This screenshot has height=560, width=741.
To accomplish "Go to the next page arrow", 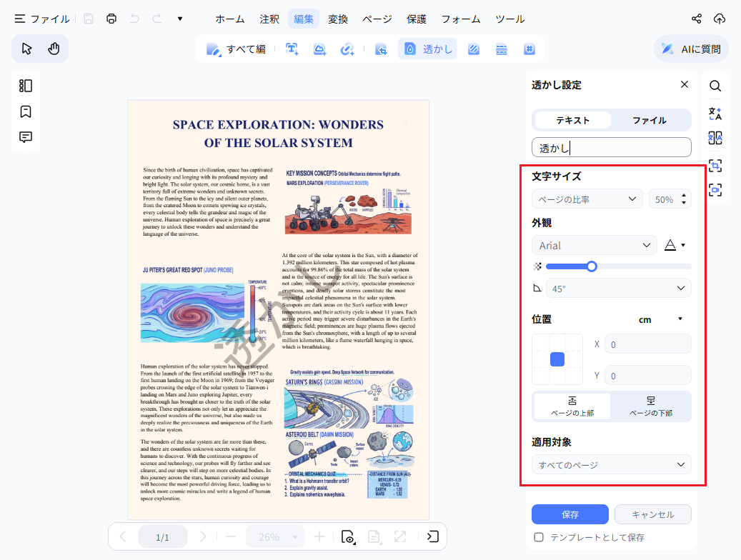I will tap(203, 537).
